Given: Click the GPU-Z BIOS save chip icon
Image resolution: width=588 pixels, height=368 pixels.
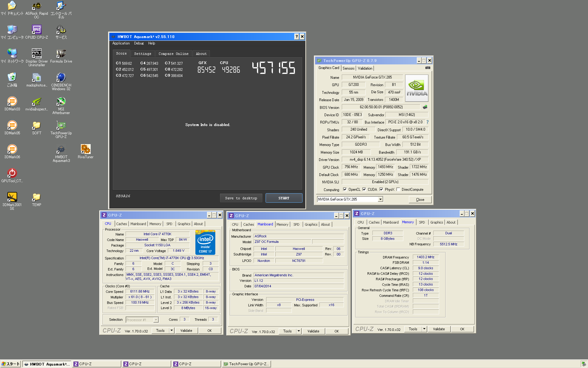Looking at the screenshot, I should pos(425,107).
